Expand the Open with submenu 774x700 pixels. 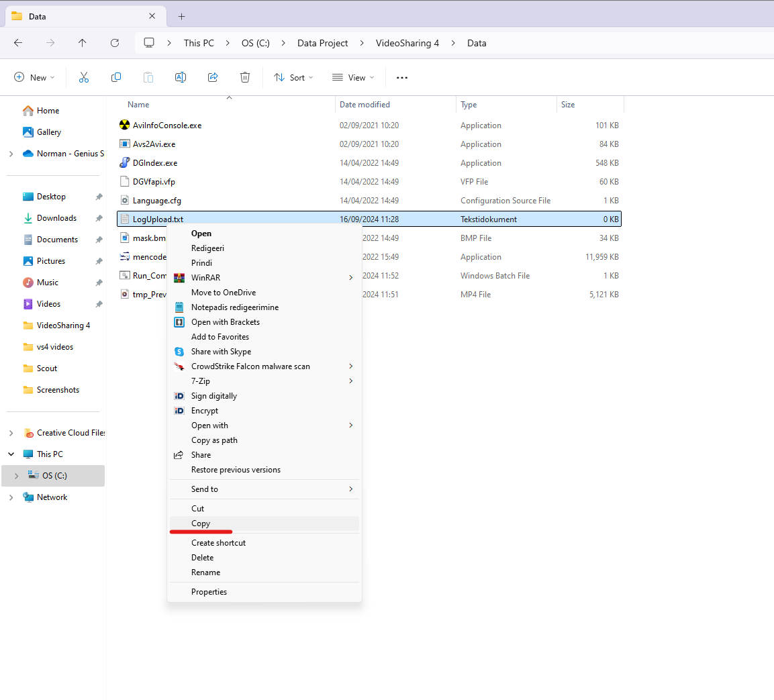point(350,426)
